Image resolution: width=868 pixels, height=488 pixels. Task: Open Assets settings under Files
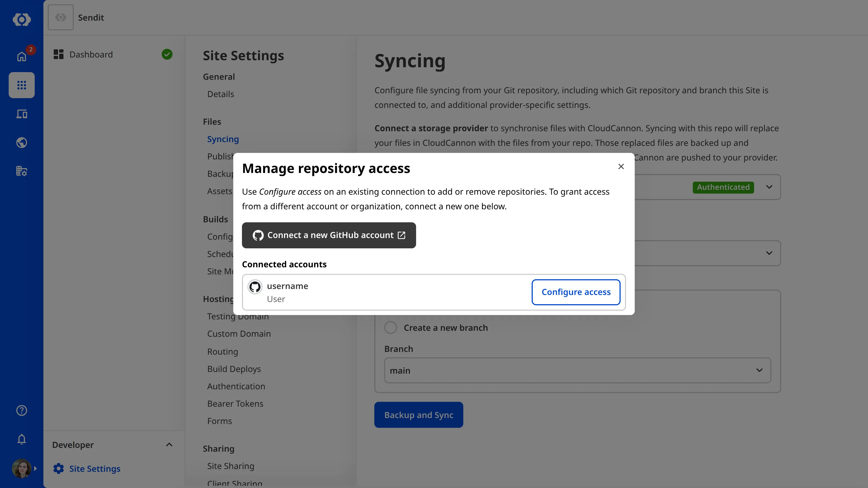point(219,191)
